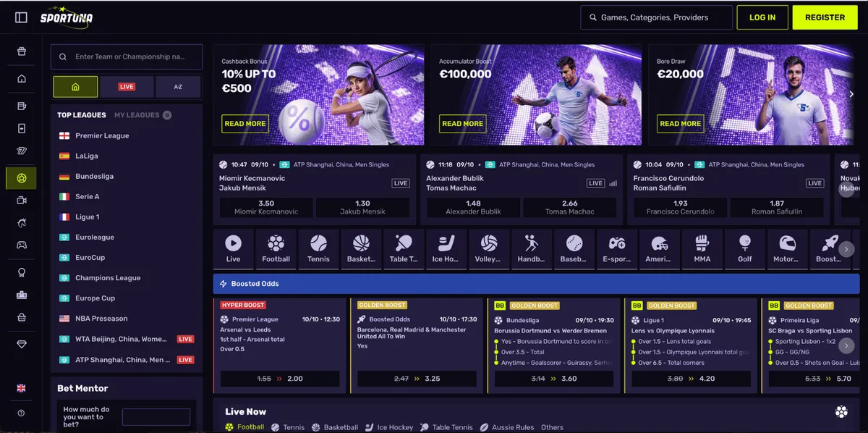Pick the Arsenal vs Leeds 2.00 boosted odds
Image resolution: width=868 pixels, height=433 pixels.
click(280, 379)
